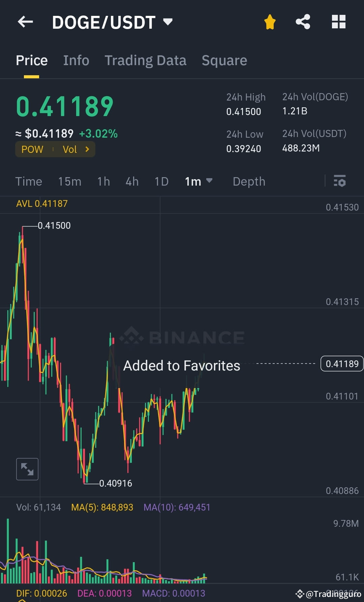Screen dimensions: 364x602
Task: Tap the back arrow to return
Action: pyautogui.click(x=25, y=22)
